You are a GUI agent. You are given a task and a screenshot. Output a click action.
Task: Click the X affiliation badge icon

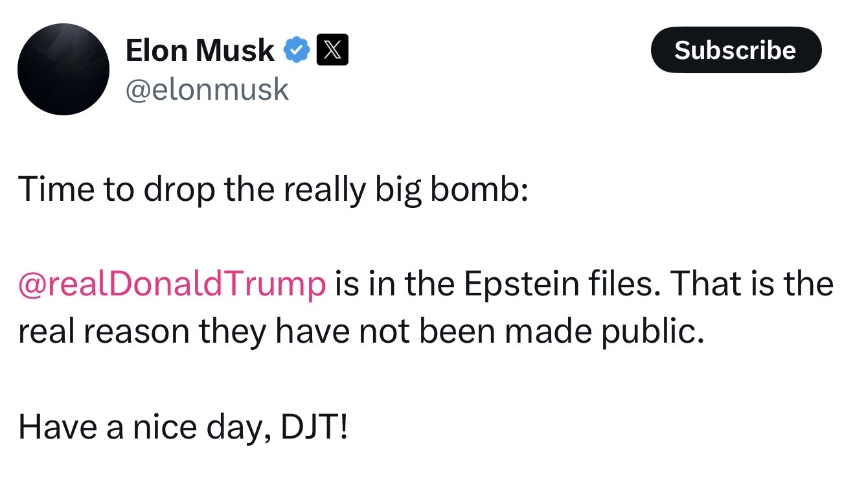point(332,51)
